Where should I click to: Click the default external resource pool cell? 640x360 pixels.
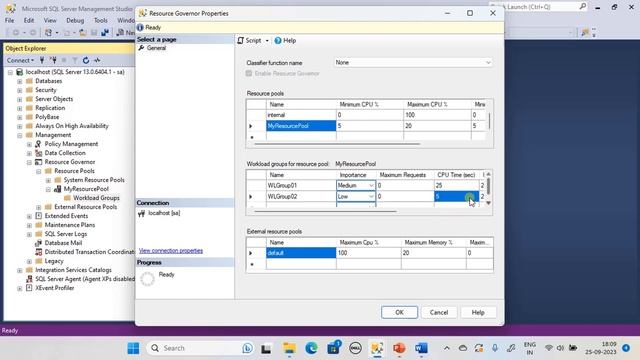301,253
